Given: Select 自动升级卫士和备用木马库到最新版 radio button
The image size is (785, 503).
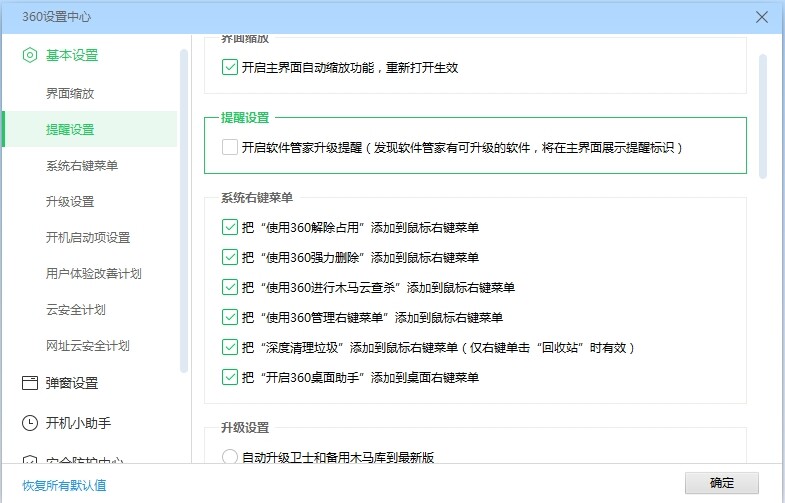Looking at the screenshot, I should click(x=229, y=458).
